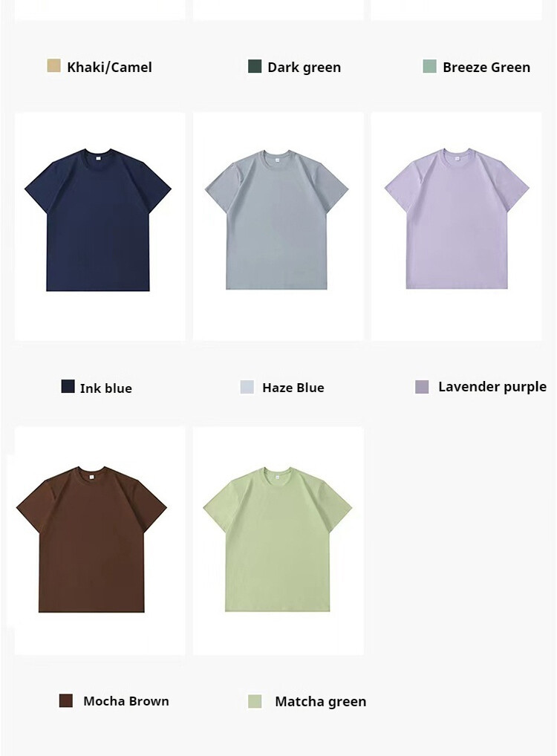The width and height of the screenshot is (557, 756).
Task: Click the Ink blue color swatch
Action: point(68,386)
